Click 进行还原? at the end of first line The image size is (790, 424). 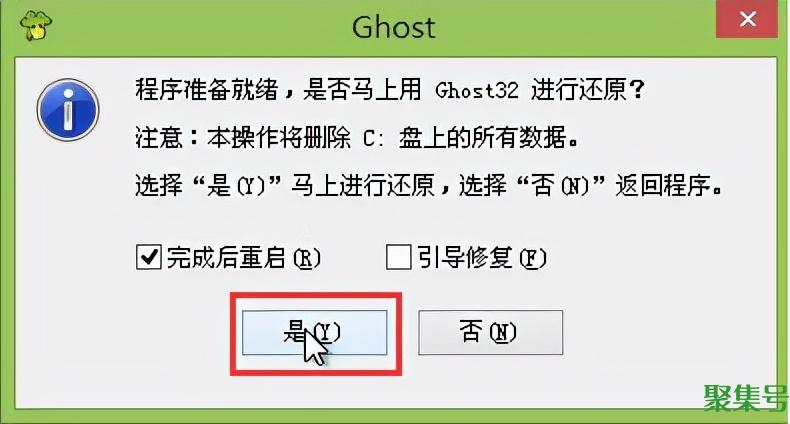588,90
